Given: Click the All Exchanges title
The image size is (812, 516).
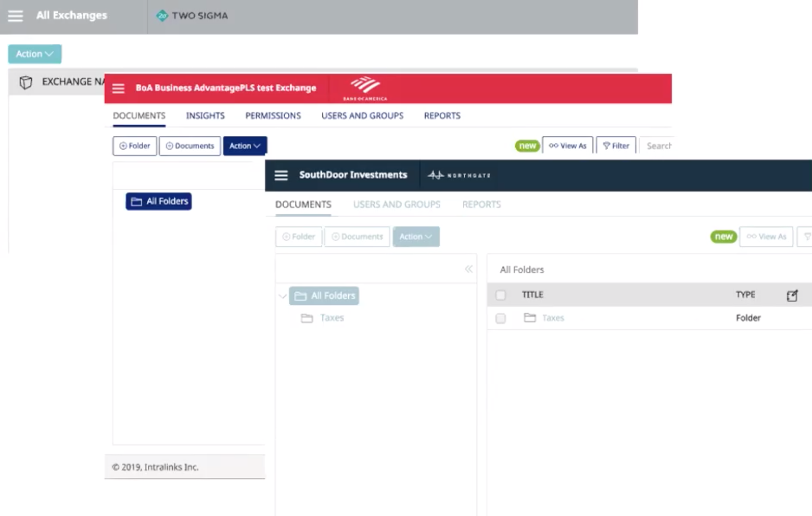Looking at the screenshot, I should (x=72, y=15).
